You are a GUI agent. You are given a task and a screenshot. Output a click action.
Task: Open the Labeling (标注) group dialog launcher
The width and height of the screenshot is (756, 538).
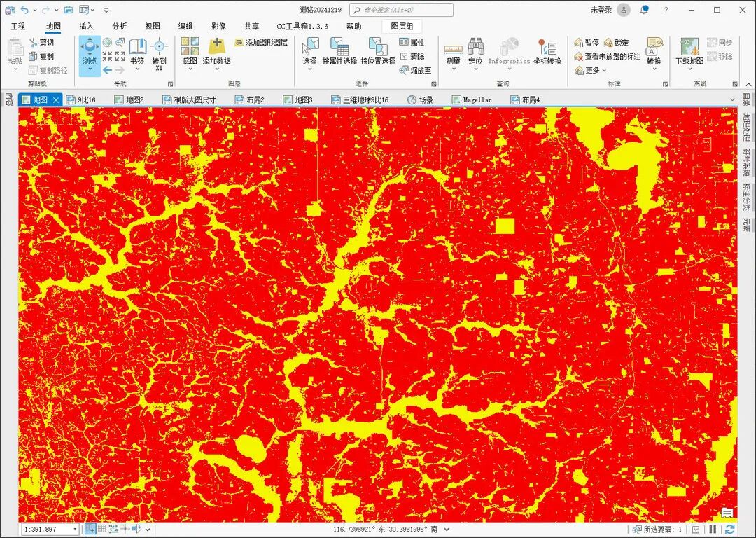point(666,84)
